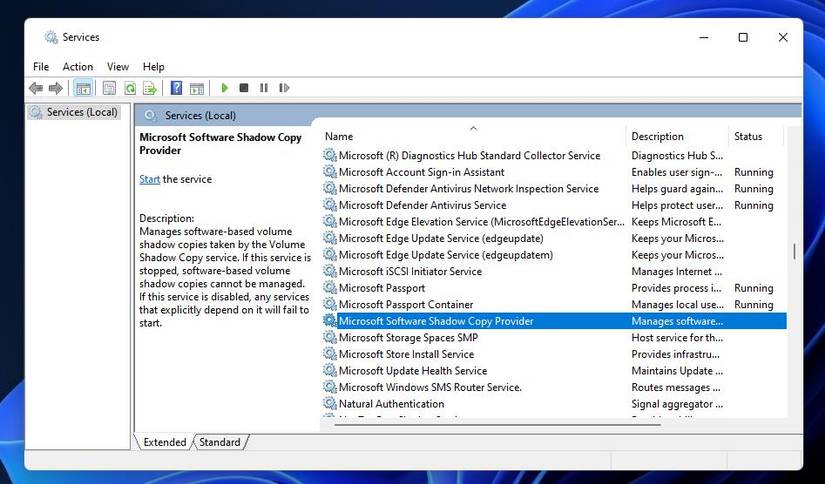Select Microsoft Edge Update Service (edgeupdatem)
Screen dimensions: 825x484
[x=446, y=255]
